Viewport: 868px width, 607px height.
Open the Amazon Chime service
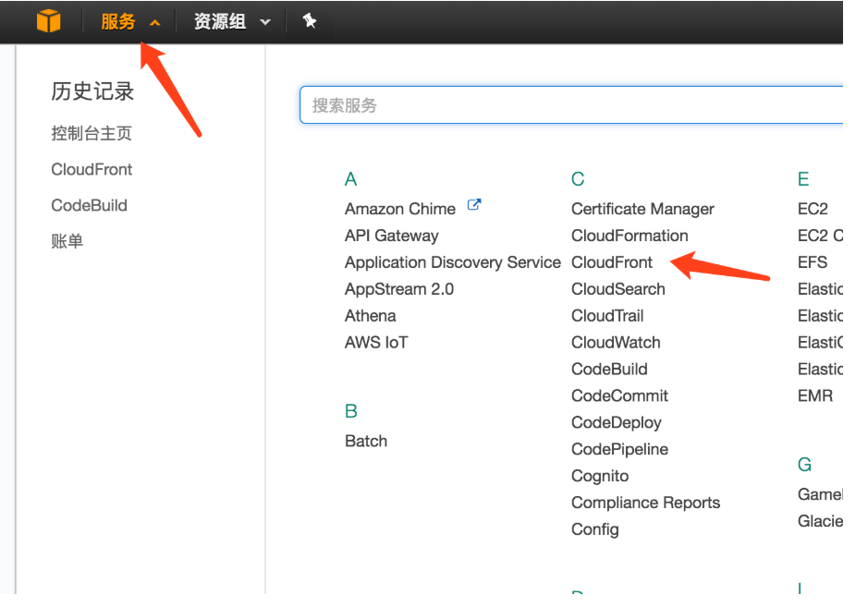click(x=399, y=209)
